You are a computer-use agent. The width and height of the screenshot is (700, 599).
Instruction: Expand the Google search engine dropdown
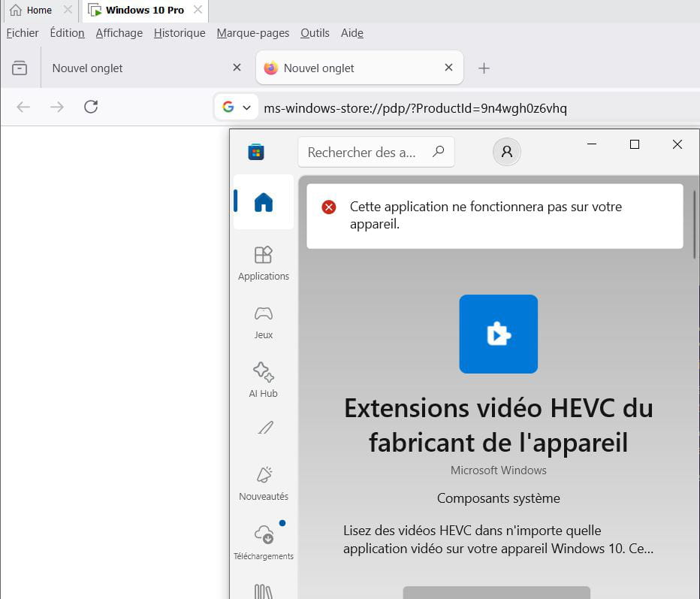[x=236, y=107]
